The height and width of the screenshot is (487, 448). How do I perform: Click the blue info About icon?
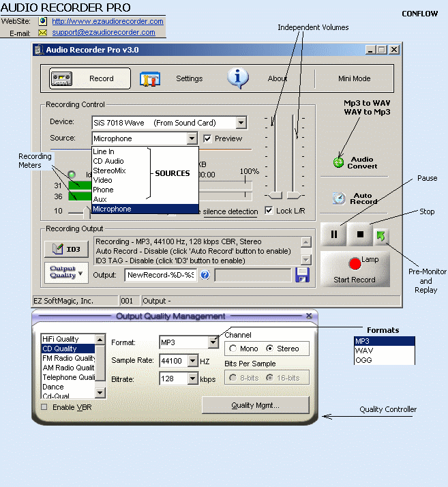238,78
